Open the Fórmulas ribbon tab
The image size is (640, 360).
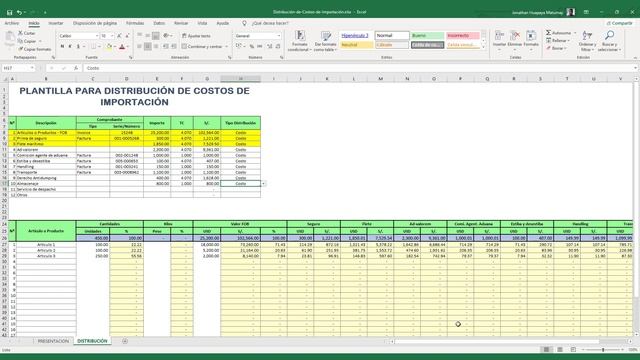click(x=135, y=23)
